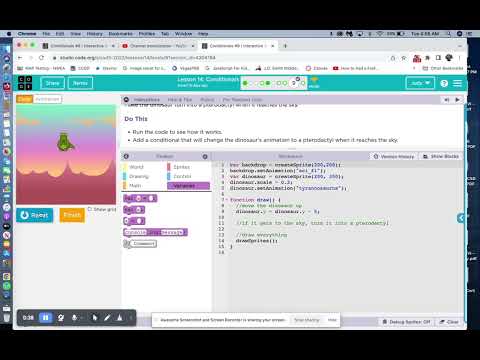Click the orange Finish button
The width and height of the screenshot is (480, 360).
coord(72,215)
